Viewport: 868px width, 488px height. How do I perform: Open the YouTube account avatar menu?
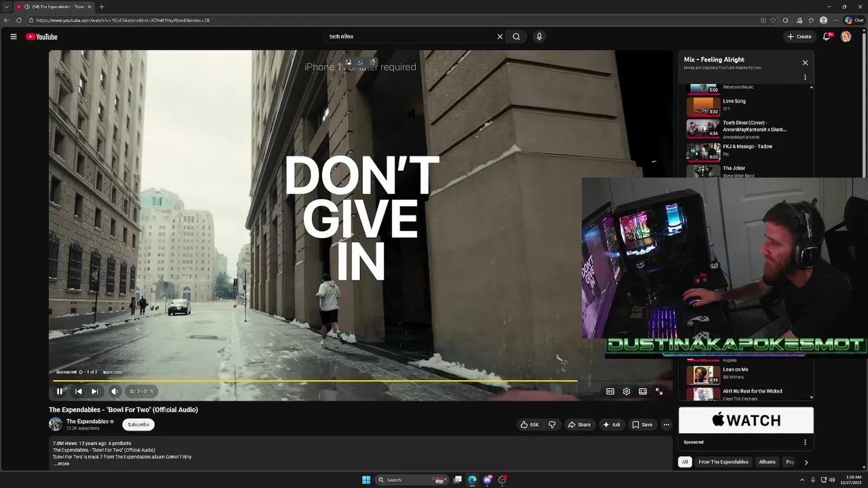(x=846, y=37)
